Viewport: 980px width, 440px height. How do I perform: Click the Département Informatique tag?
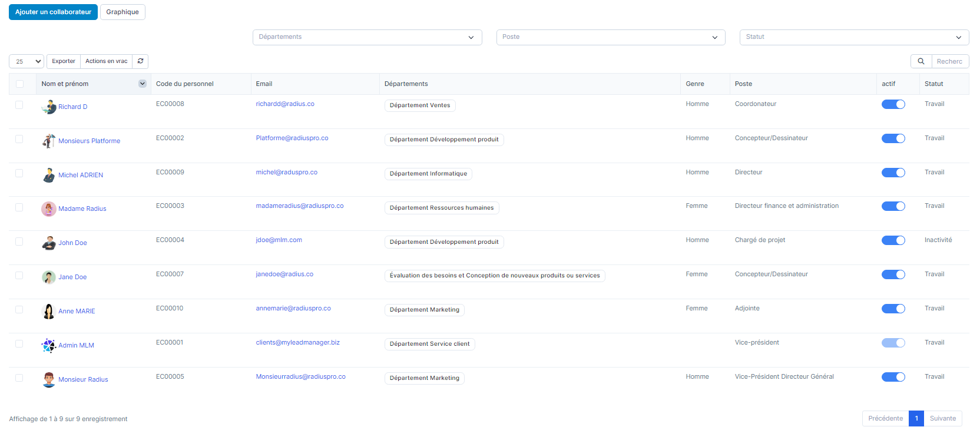click(x=428, y=174)
